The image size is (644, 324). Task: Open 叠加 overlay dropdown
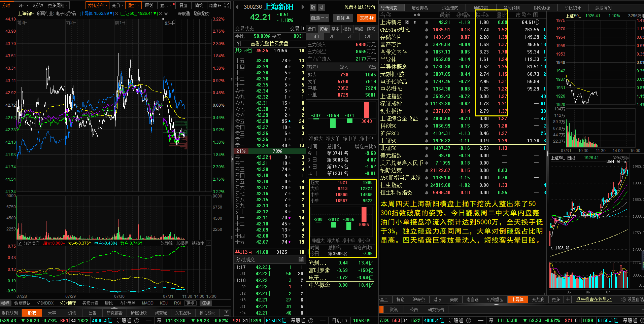pyautogui.click(x=134, y=5)
